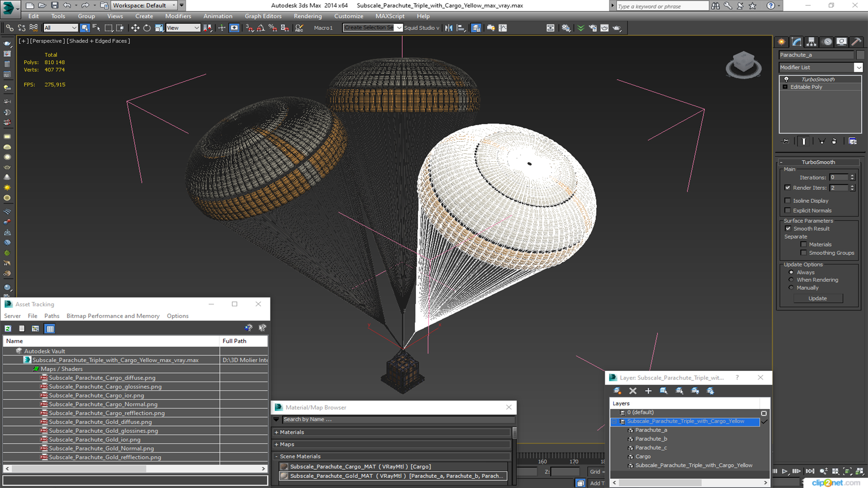This screenshot has height=488, width=868.
Task: Click Play Animation button
Action: click(785, 471)
